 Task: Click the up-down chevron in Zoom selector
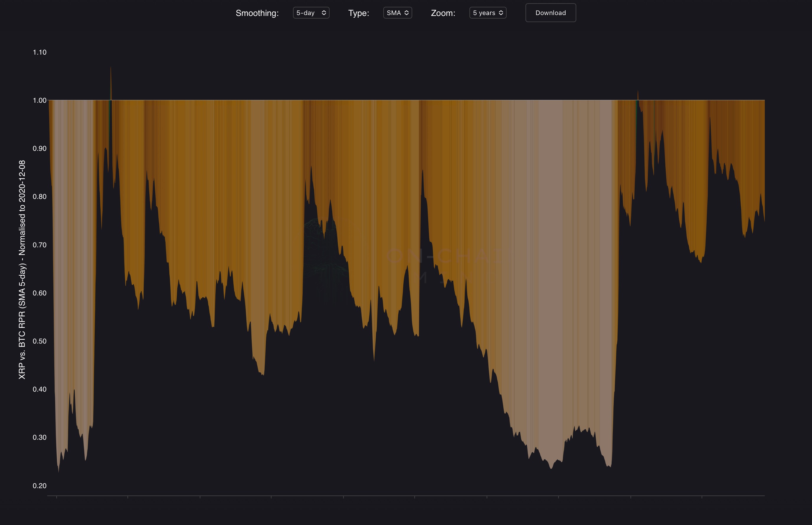click(501, 13)
